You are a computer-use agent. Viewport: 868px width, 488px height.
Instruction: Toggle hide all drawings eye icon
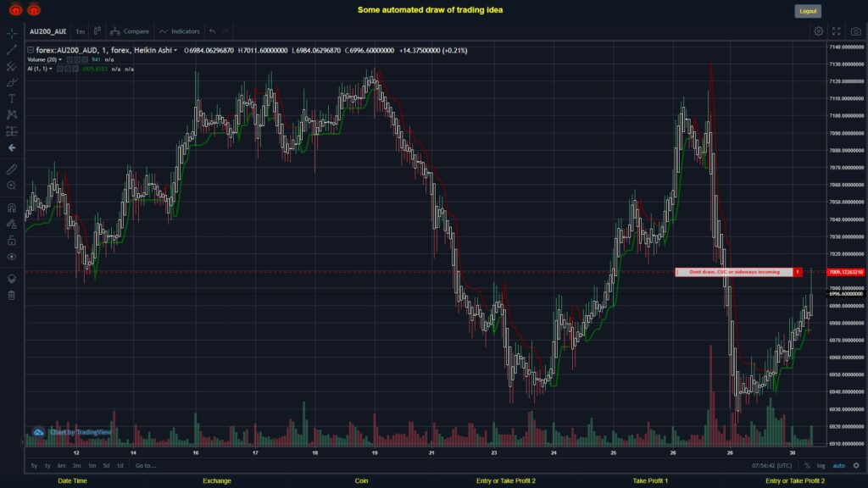coord(12,257)
